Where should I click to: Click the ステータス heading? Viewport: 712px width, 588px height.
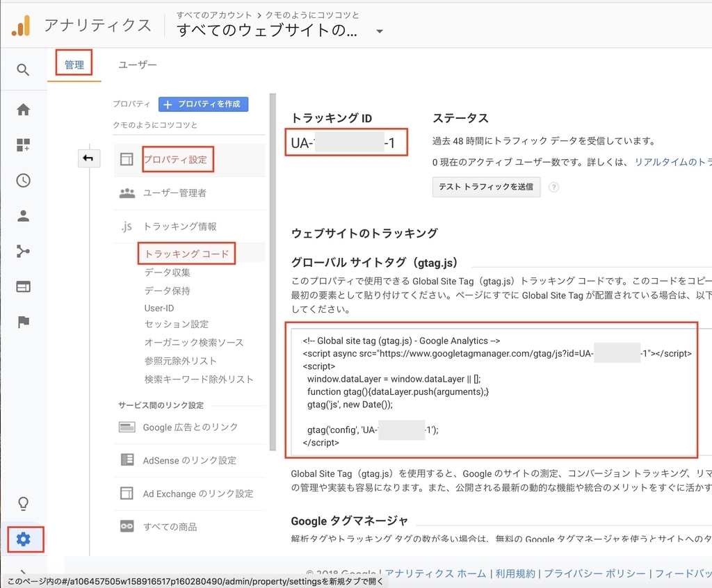pos(460,118)
